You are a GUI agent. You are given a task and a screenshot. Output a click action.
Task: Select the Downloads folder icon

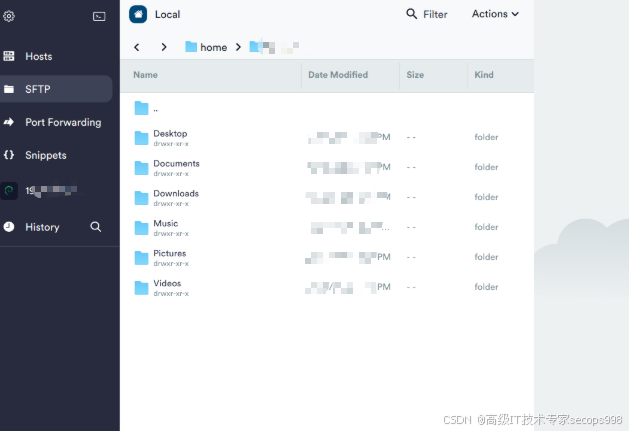click(141, 198)
